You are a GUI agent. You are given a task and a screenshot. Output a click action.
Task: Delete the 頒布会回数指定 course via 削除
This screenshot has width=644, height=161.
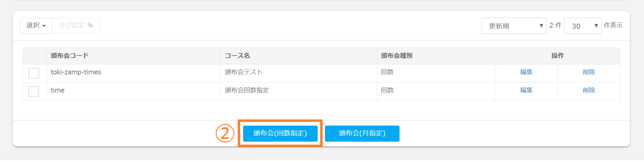point(589,90)
